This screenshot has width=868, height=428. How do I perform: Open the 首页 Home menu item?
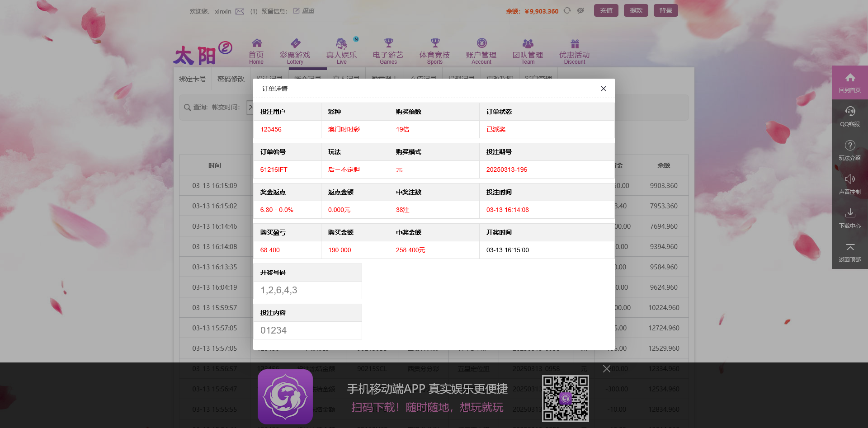coord(256,52)
